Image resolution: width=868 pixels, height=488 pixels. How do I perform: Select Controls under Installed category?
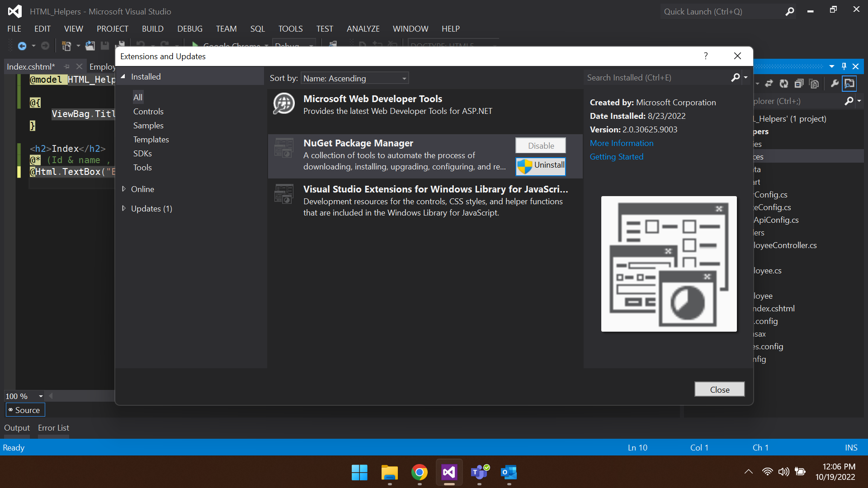click(148, 112)
